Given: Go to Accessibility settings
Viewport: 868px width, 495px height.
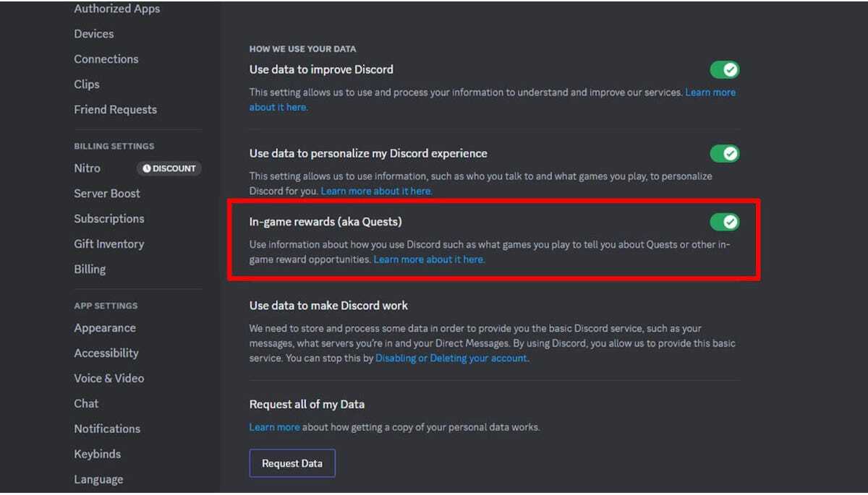Looking at the screenshot, I should [106, 353].
